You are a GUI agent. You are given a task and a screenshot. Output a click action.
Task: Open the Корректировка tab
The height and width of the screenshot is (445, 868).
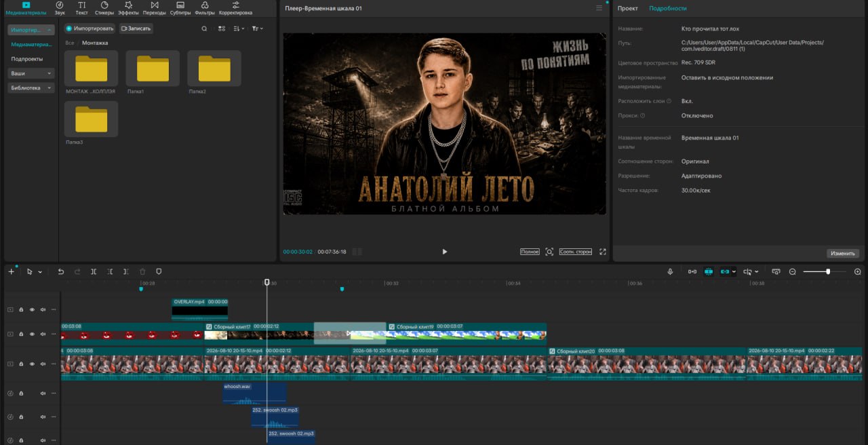(235, 8)
